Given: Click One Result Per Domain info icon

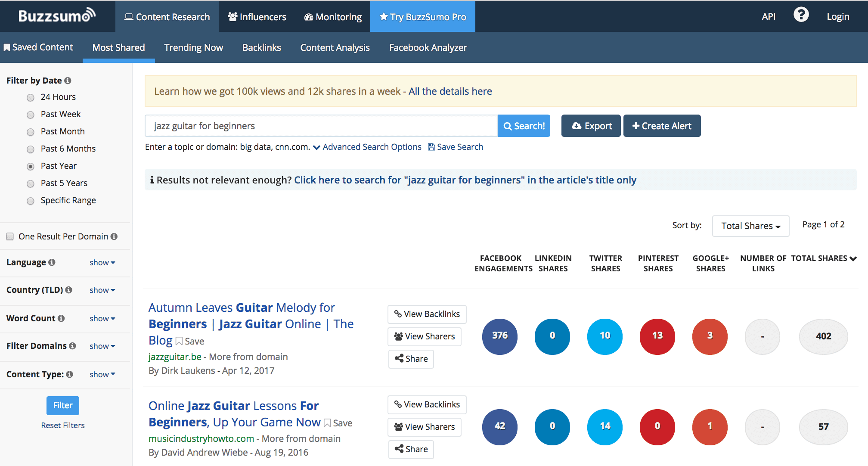Looking at the screenshot, I should point(114,236).
